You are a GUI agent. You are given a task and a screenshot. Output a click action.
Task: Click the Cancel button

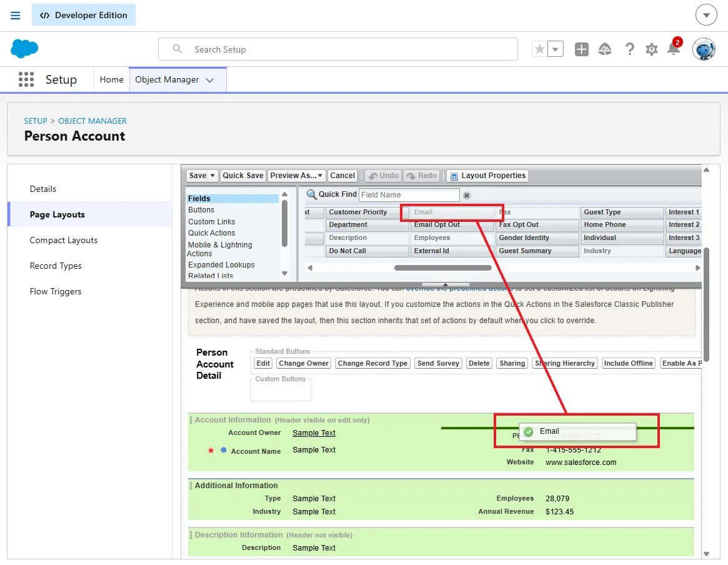pos(342,176)
